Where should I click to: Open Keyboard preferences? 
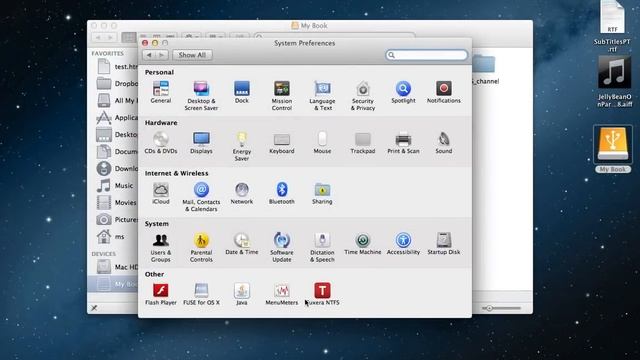pyautogui.click(x=282, y=143)
